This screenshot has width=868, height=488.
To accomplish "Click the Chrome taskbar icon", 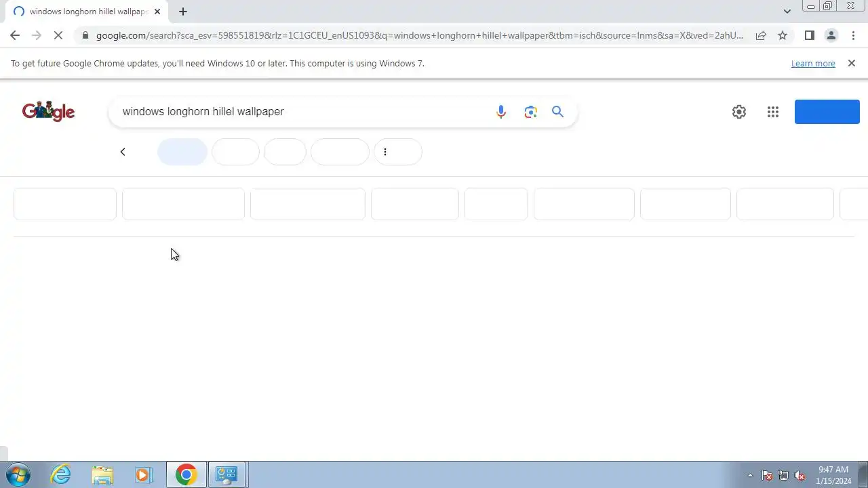I will pos(186,474).
